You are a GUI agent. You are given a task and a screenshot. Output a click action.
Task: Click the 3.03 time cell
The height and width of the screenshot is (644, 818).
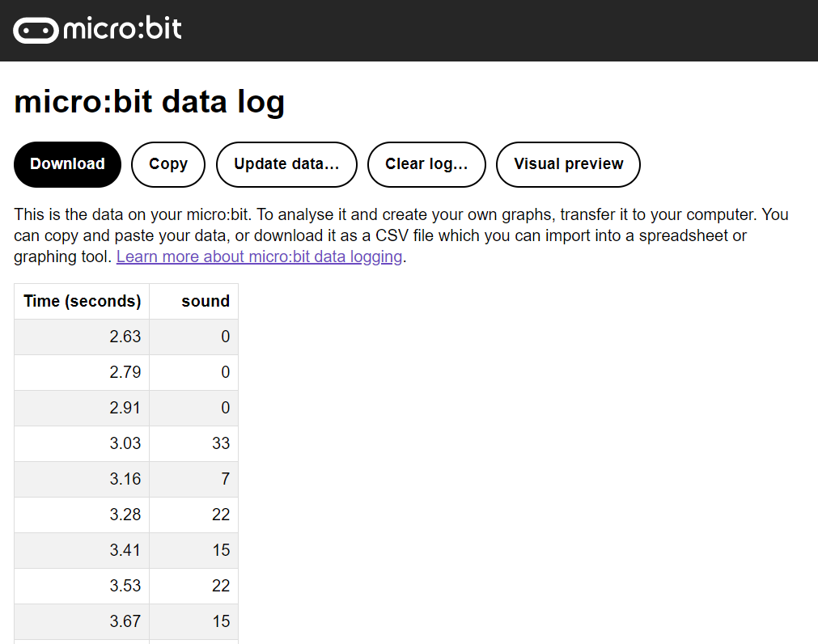[82, 443]
